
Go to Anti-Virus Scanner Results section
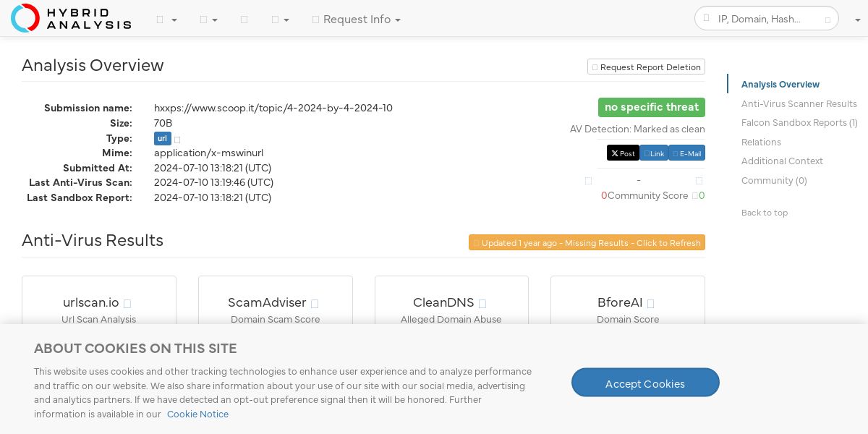[799, 104]
